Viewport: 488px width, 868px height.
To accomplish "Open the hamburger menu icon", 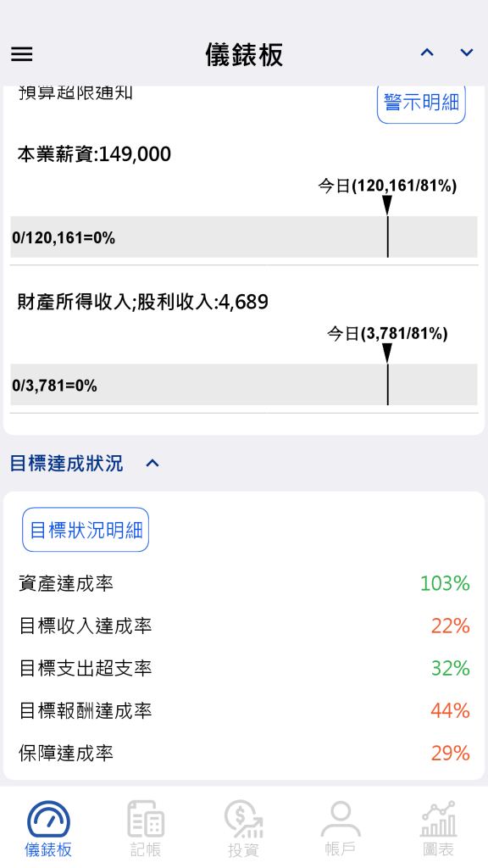I will pos(21,53).
